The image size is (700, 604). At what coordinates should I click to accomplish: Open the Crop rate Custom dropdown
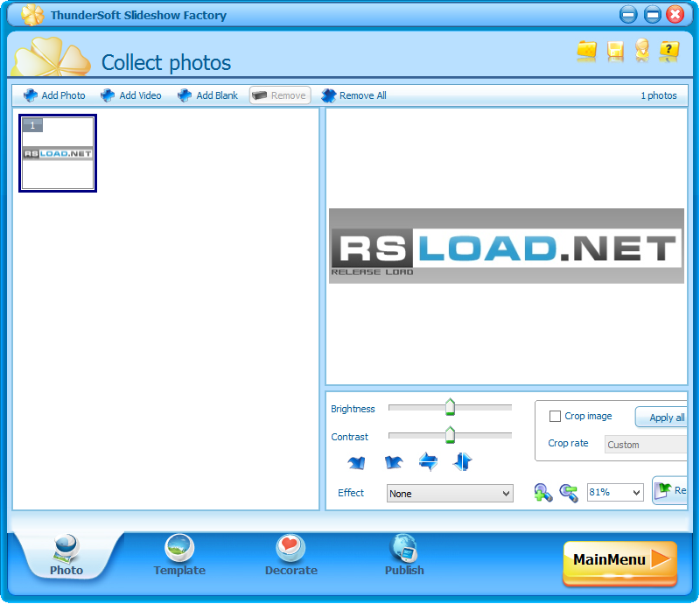pos(646,445)
